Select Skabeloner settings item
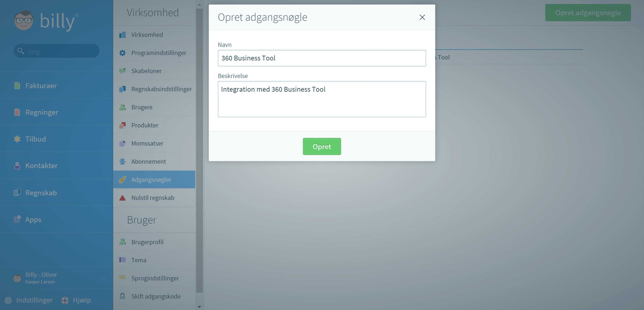Image resolution: width=644 pixels, height=310 pixels. point(154,71)
